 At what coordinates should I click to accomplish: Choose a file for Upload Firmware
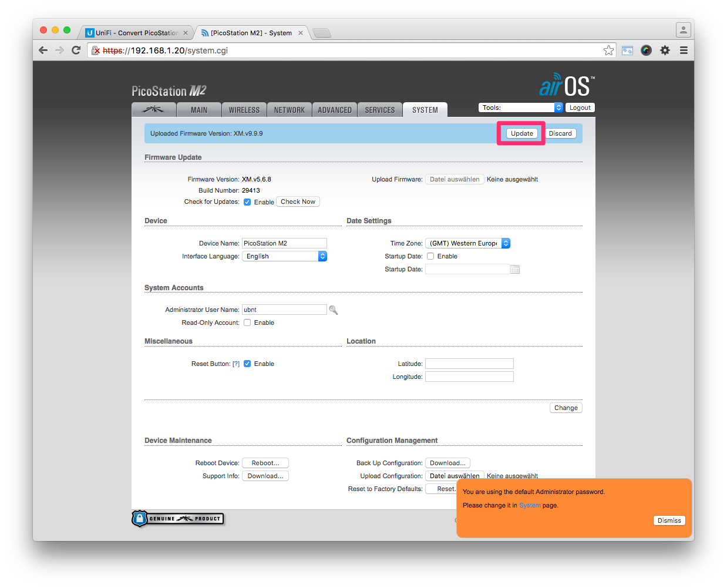click(455, 179)
